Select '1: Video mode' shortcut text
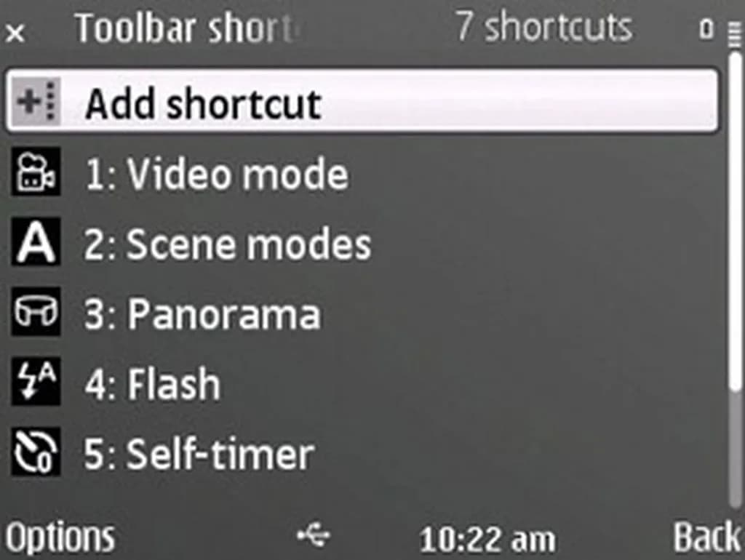Image resolution: width=745 pixels, height=560 pixels. [216, 175]
